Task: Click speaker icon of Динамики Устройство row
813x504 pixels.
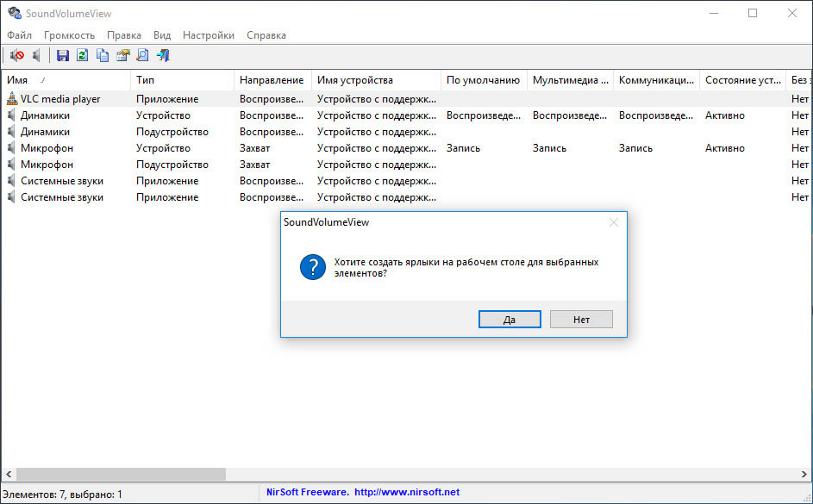Action: [x=11, y=115]
